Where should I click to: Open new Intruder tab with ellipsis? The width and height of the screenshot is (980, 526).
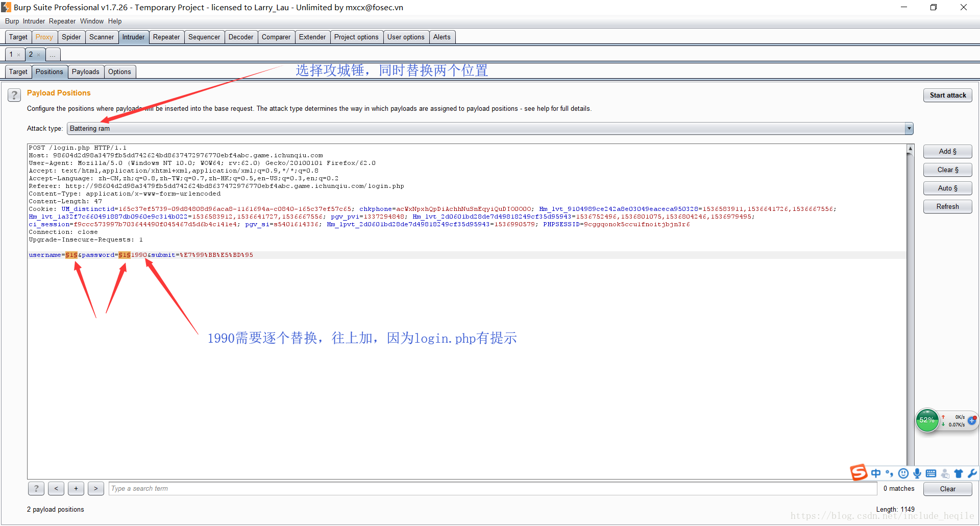53,55
